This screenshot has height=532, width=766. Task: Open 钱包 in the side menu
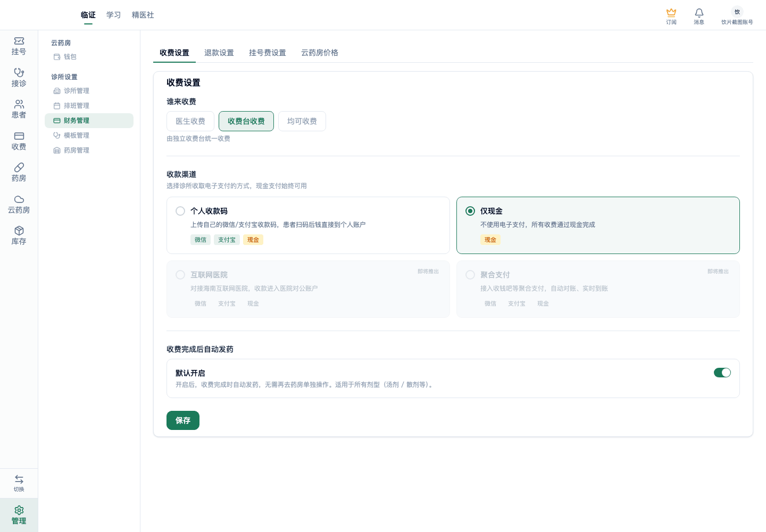point(89,57)
